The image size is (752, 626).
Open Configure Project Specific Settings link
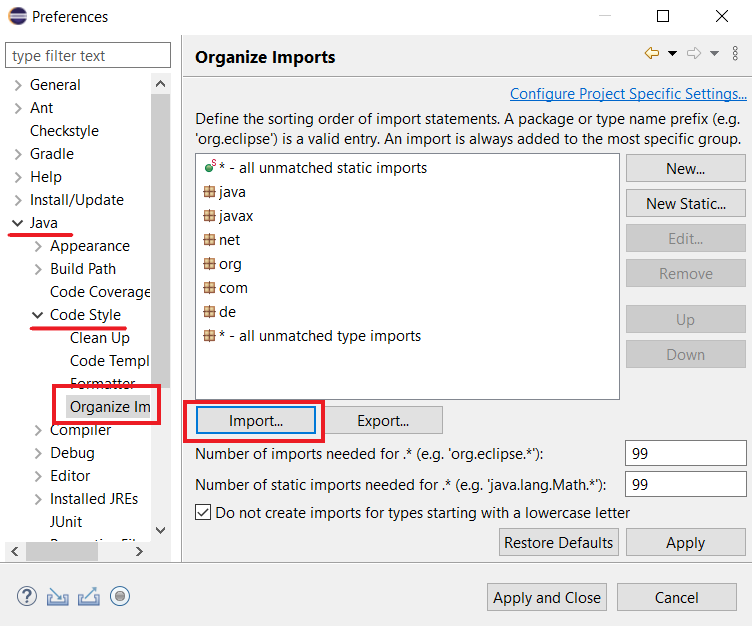coord(628,94)
